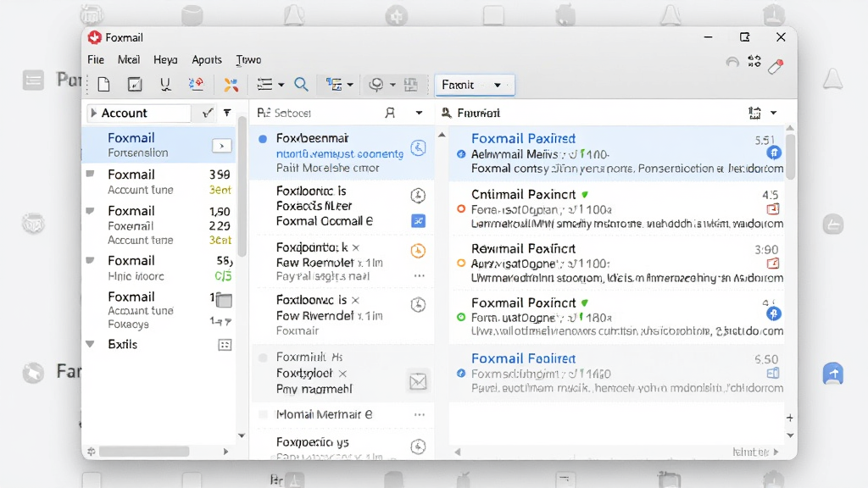
Task: Click the underlined U toolbar icon
Action: [x=165, y=84]
